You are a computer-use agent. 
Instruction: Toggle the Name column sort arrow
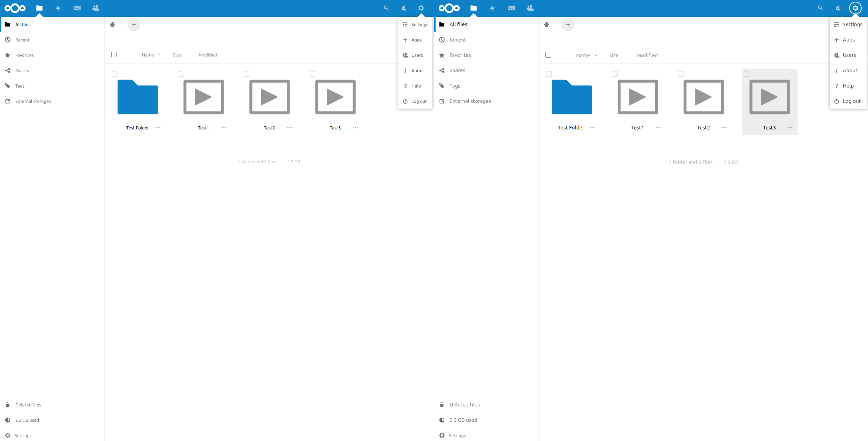[159, 55]
